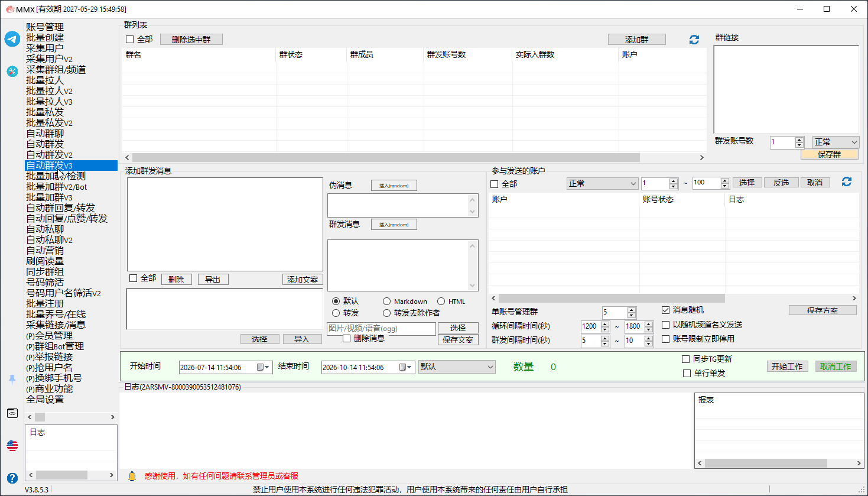This screenshot has height=496, width=868.
Task: Click the blue pin sidebar icon
Action: (12, 380)
